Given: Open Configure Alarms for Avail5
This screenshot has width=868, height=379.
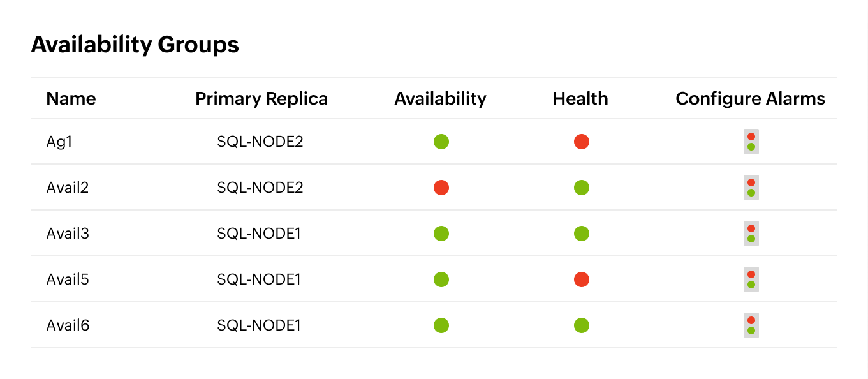Looking at the screenshot, I should tap(751, 279).
